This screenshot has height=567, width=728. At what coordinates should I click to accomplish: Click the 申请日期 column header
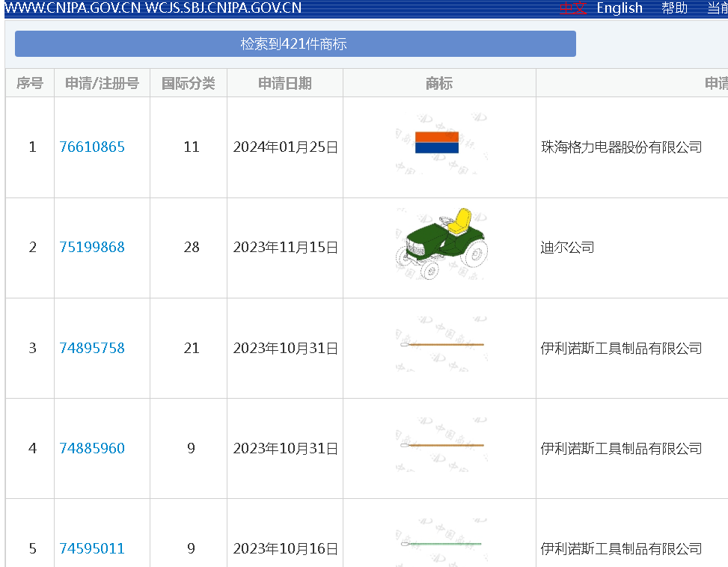click(x=285, y=83)
